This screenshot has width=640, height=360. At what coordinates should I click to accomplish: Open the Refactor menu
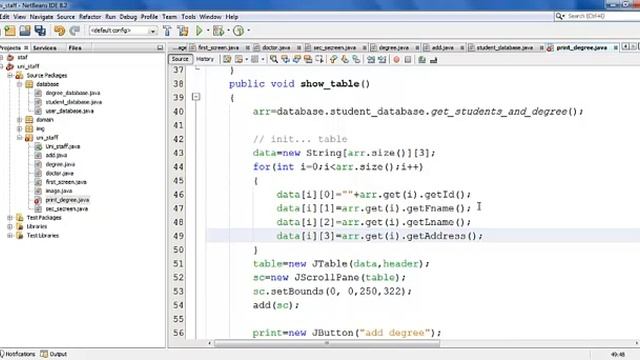coord(90,17)
